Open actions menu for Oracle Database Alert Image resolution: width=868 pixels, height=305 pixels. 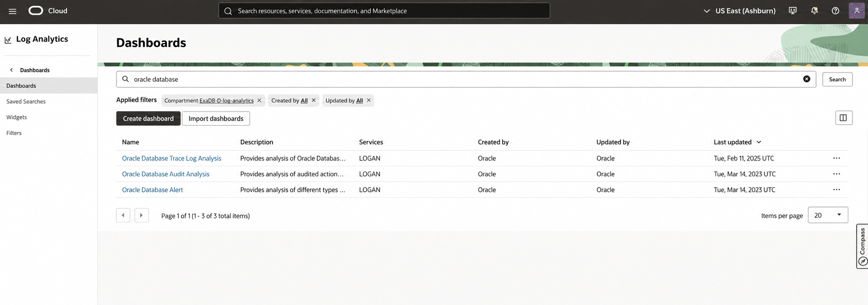(836, 190)
